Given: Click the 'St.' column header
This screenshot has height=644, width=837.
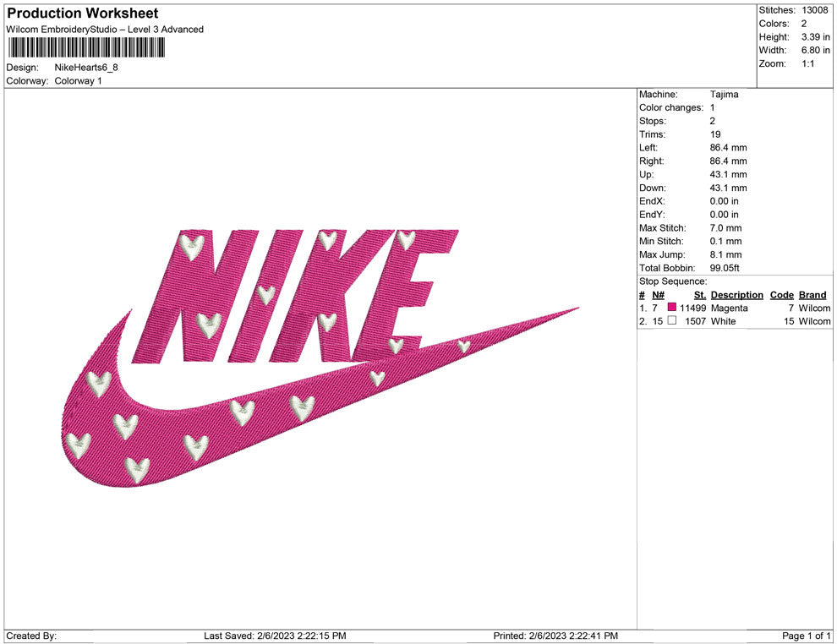Looking at the screenshot, I should pos(700,295).
